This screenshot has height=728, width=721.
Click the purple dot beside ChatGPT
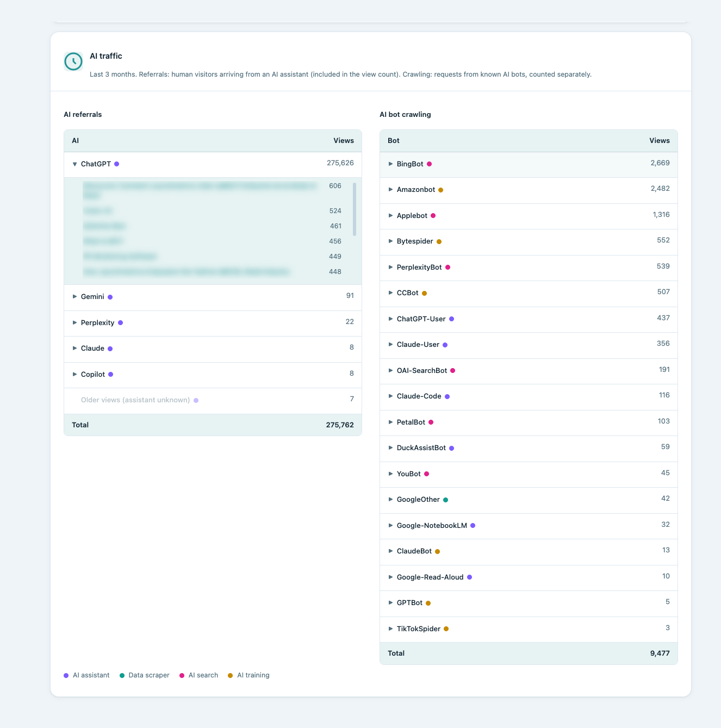(116, 164)
